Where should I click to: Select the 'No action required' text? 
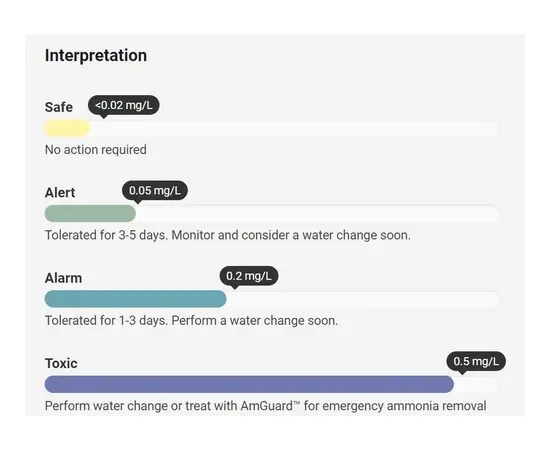click(x=95, y=150)
